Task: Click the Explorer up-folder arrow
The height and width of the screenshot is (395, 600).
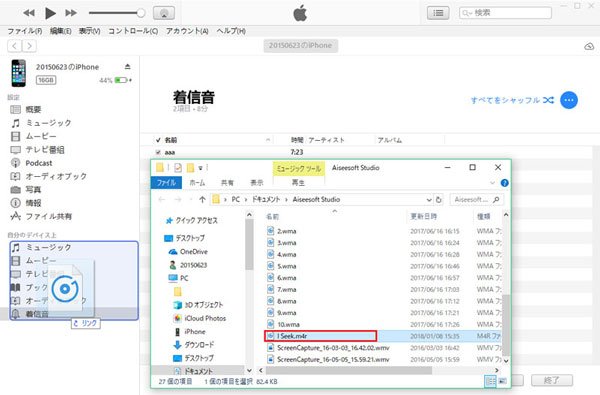Action: coord(202,199)
